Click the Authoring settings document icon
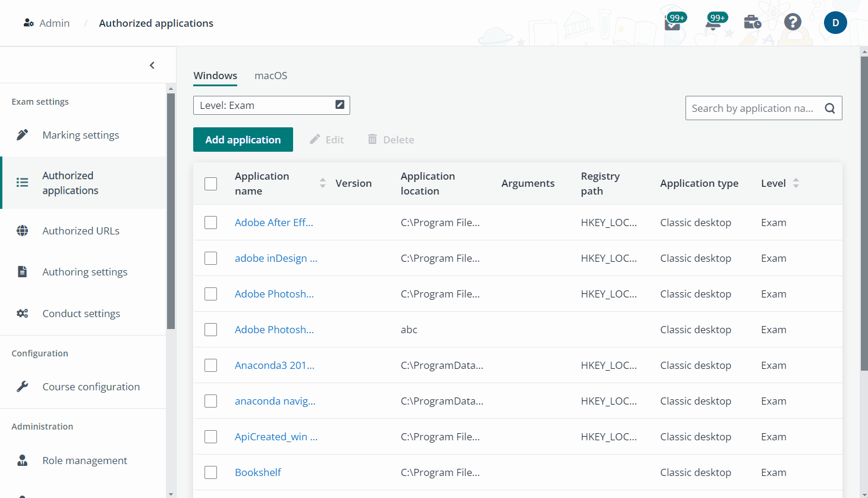This screenshot has height=498, width=868. (x=23, y=272)
